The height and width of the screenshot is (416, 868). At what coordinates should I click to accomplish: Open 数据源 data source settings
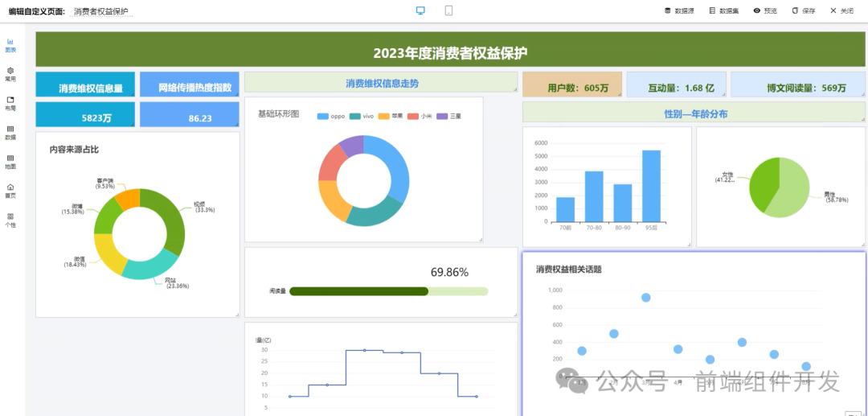679,10
